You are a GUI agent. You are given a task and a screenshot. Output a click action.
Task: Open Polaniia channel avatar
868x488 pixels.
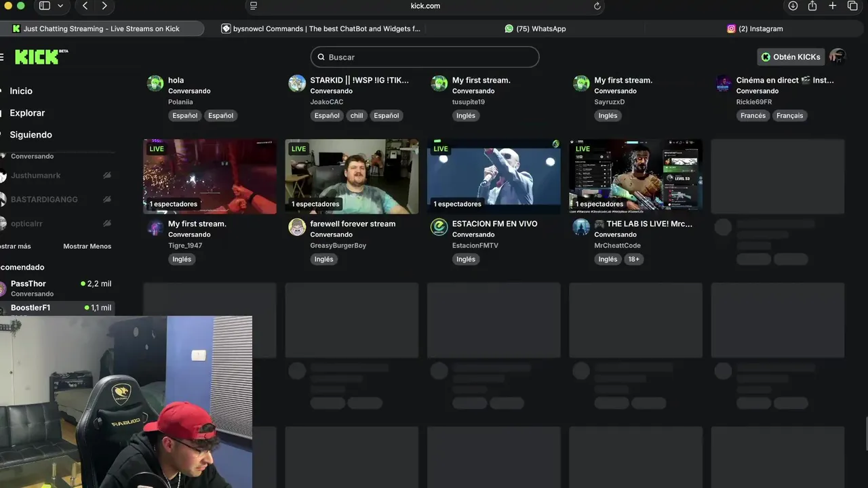pyautogui.click(x=155, y=83)
